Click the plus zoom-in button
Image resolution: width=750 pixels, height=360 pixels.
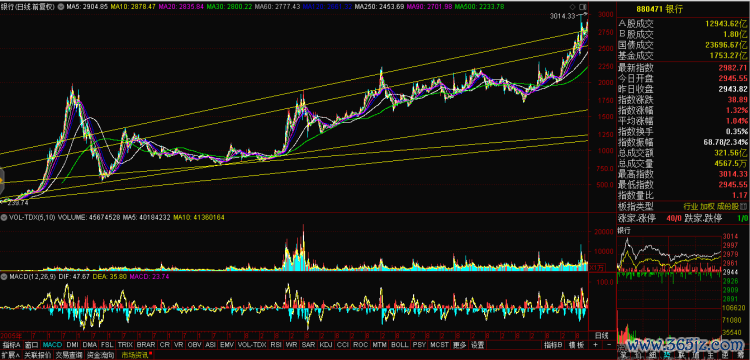pyautogui.click(x=596, y=345)
